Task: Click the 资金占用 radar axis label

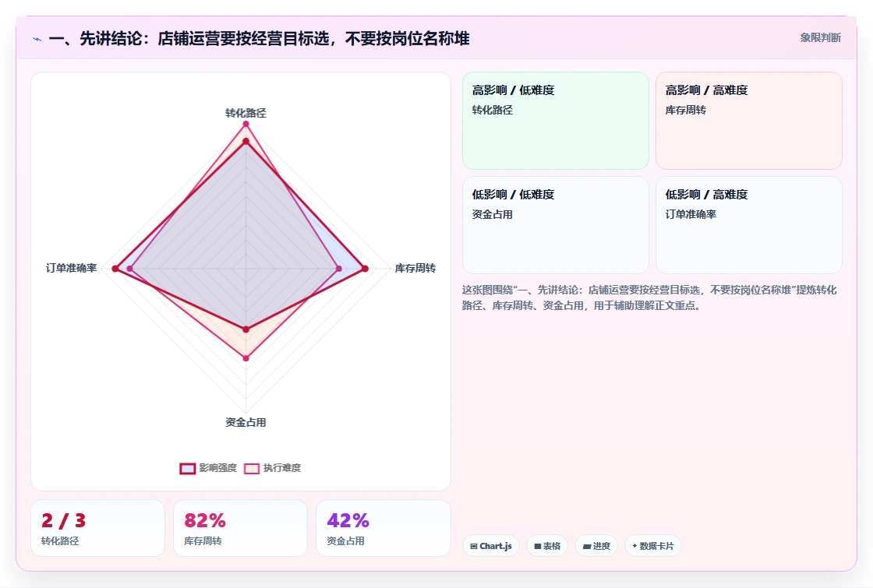Action: click(246, 422)
